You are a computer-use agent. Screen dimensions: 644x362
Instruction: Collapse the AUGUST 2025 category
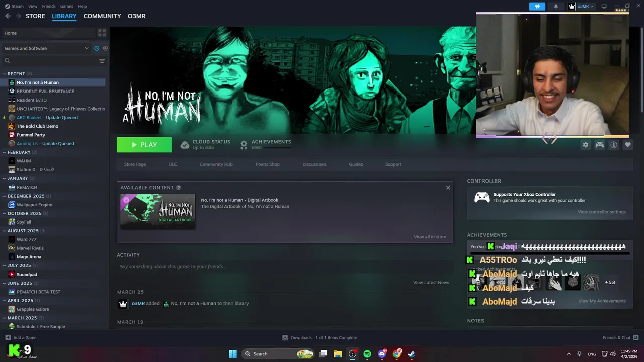pos(4,231)
